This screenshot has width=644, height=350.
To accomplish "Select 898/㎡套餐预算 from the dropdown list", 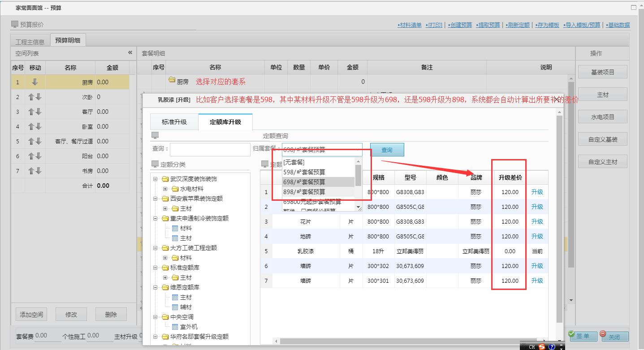I will [x=304, y=192].
